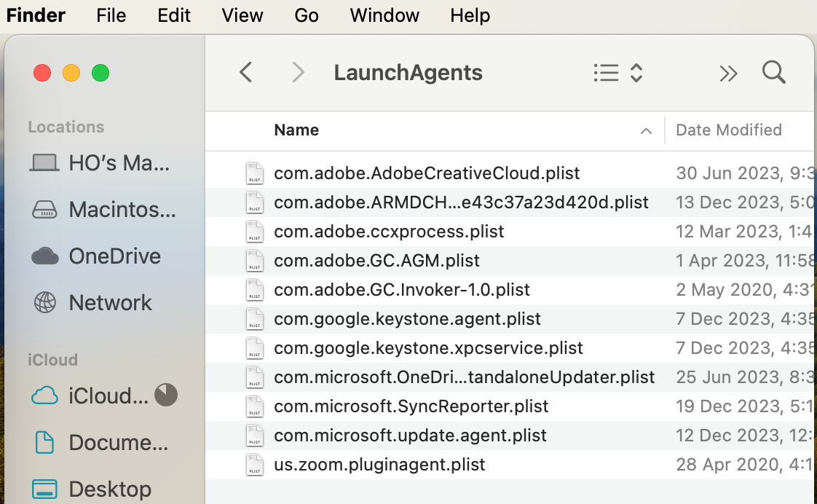
Task: Click the iCloud storage progress pie indicator
Action: [x=166, y=395]
